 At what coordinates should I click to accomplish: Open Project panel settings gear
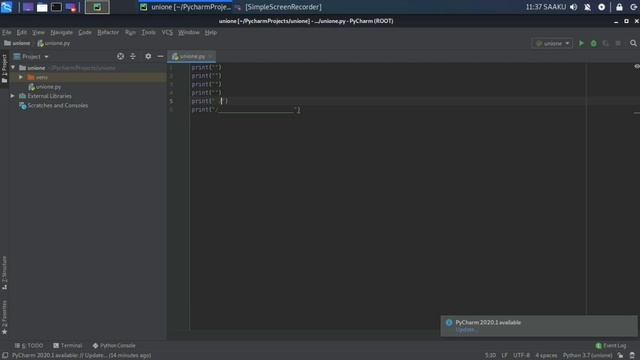(x=148, y=56)
